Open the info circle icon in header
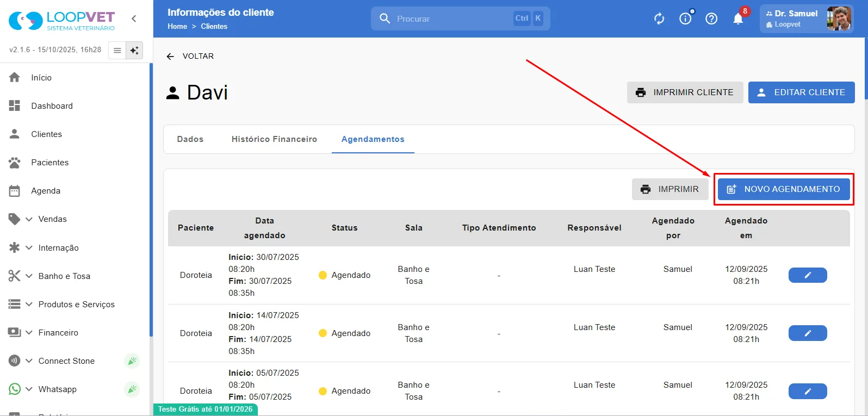868x416 pixels. tap(685, 19)
